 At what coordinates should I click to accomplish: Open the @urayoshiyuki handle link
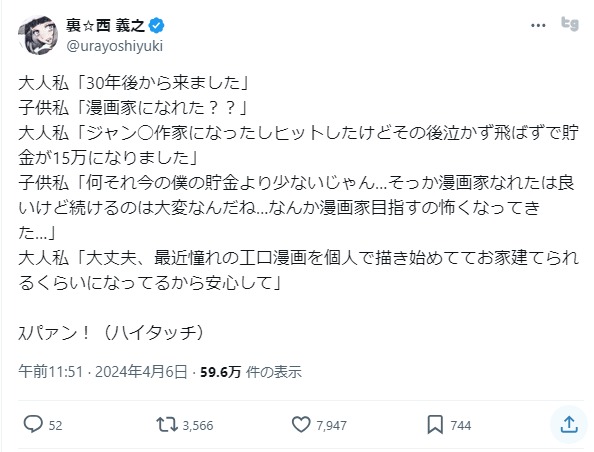pyautogui.click(x=114, y=46)
